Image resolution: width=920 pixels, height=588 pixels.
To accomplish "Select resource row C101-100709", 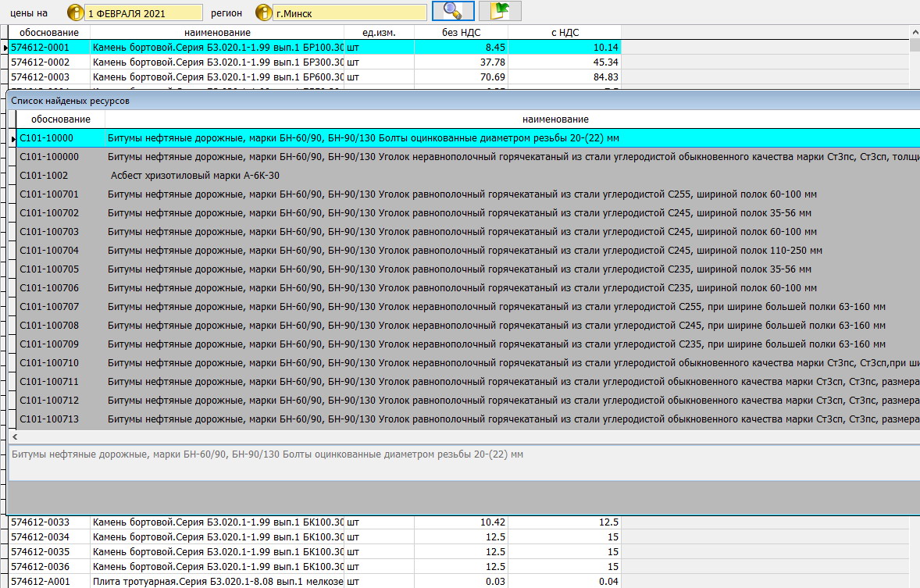I will [468, 344].
